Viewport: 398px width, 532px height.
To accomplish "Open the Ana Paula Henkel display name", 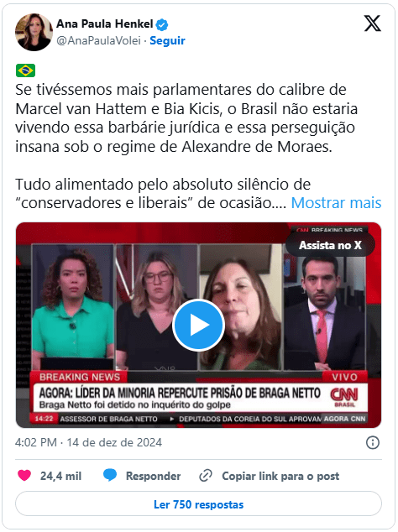I will pyautogui.click(x=105, y=23).
